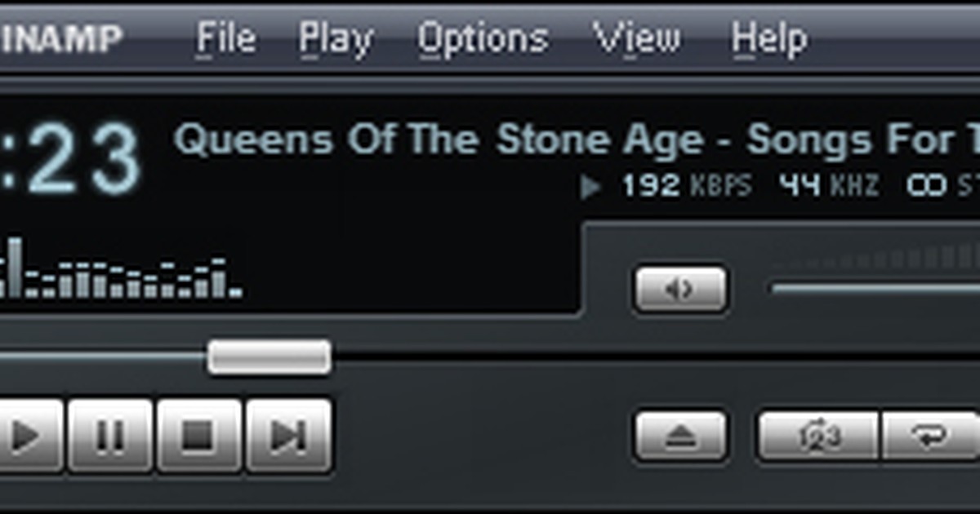Screen dimensions: 980x514
Task: Open the File menu
Action: (x=226, y=38)
